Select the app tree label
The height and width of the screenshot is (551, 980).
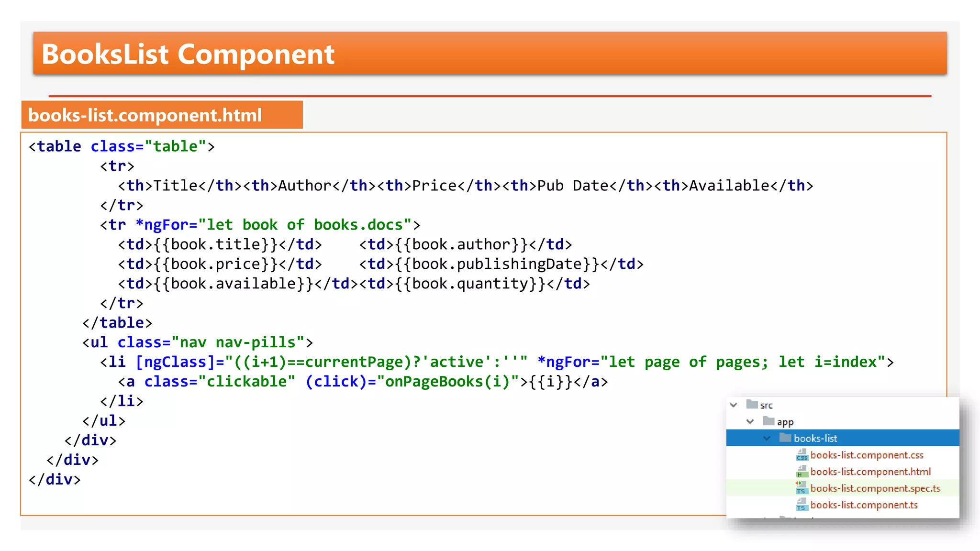[785, 422]
